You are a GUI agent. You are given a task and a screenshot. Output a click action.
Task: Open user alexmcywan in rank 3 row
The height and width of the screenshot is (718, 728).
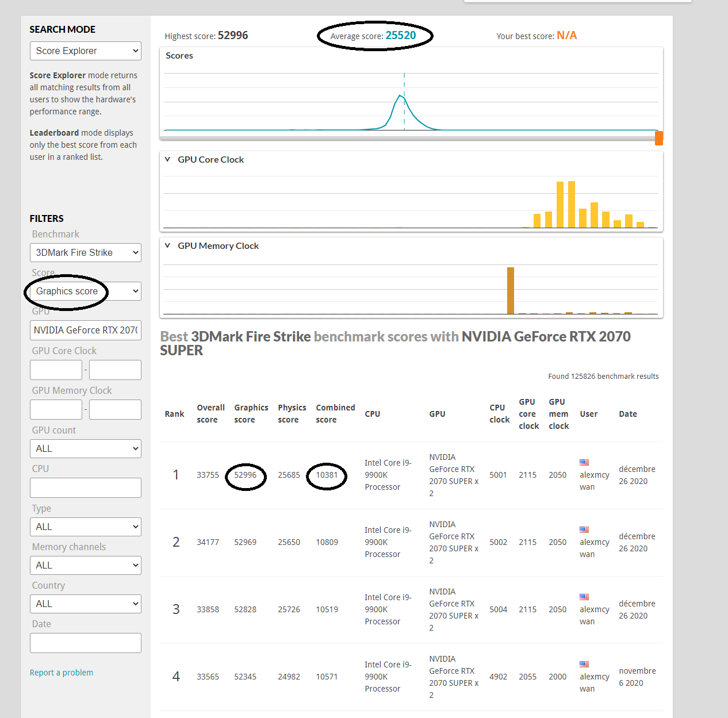point(594,615)
